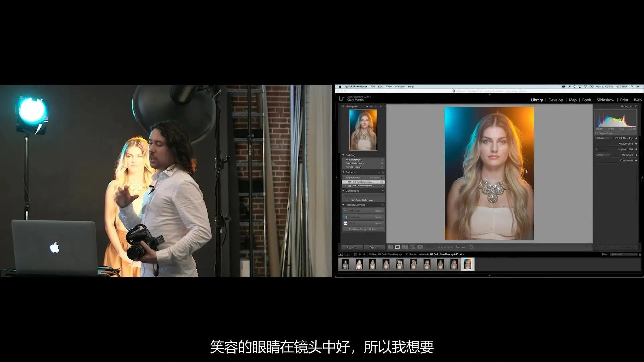
Task: Open the Filters Off dropdown
Action: pyautogui.click(x=623, y=254)
